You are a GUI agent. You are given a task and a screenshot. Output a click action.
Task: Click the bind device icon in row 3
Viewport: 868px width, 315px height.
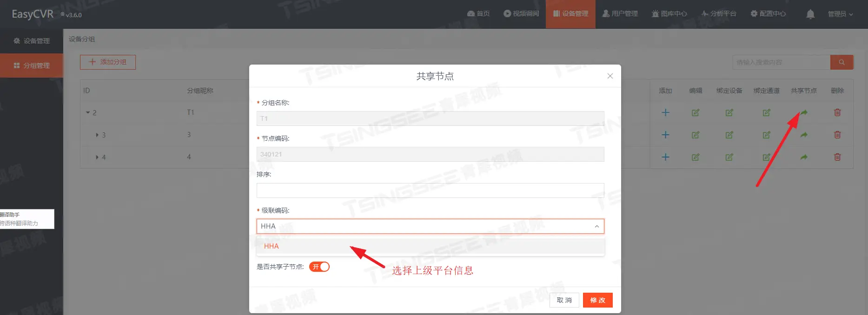pyautogui.click(x=729, y=135)
